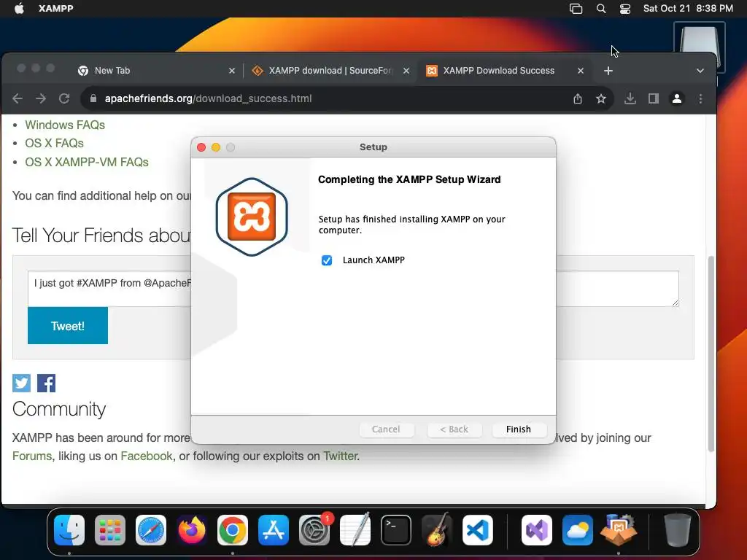
Task: Close the New Tab tab
Action: tap(231, 71)
